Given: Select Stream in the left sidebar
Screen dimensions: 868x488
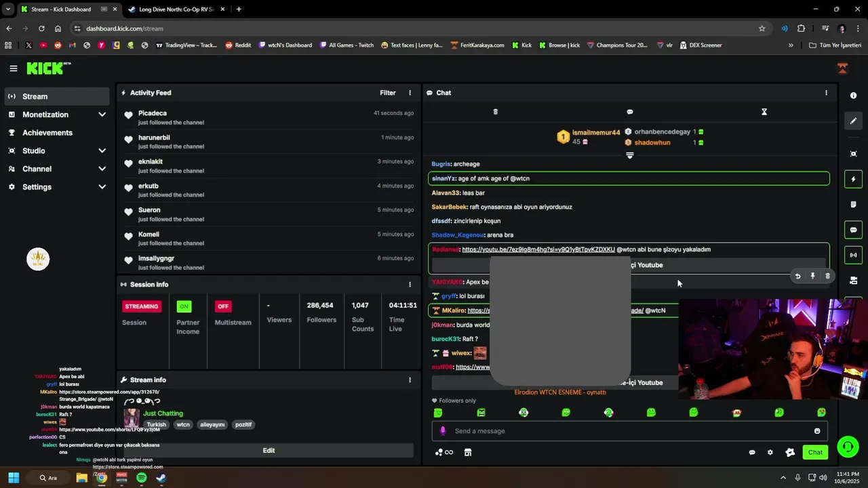Looking at the screenshot, I should tap(56, 96).
